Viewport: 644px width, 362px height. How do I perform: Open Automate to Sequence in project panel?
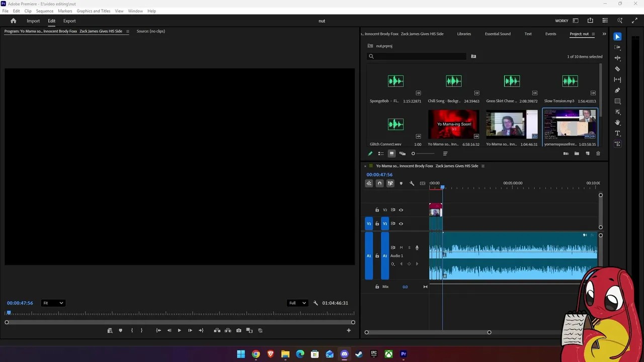[x=566, y=153]
